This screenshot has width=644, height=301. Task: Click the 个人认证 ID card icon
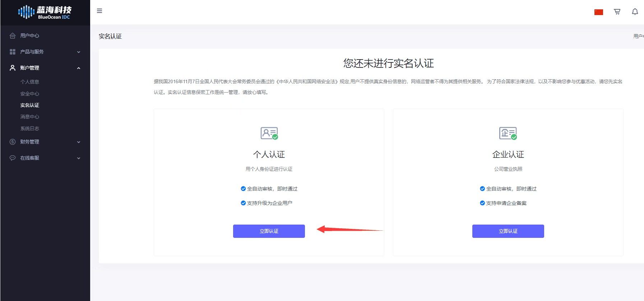(269, 133)
